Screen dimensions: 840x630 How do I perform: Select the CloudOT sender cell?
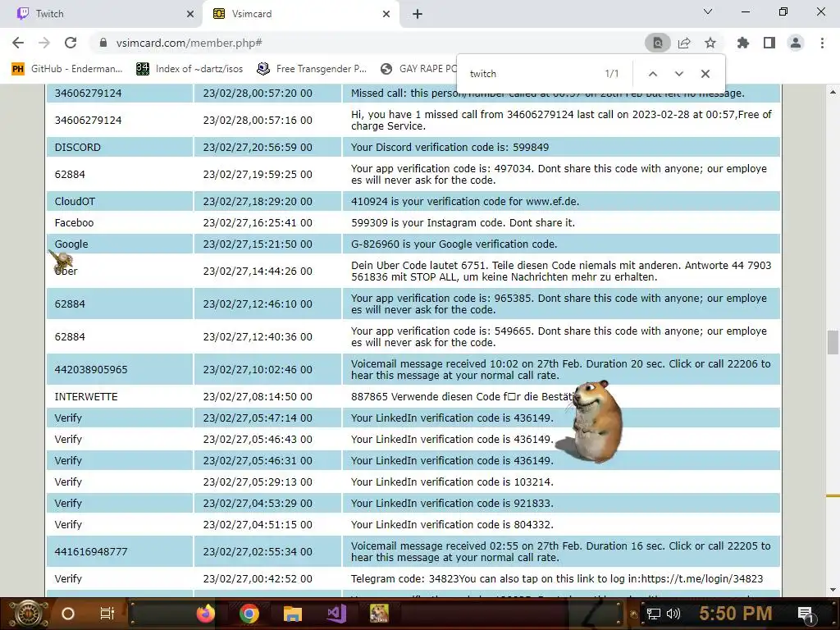[120, 202]
